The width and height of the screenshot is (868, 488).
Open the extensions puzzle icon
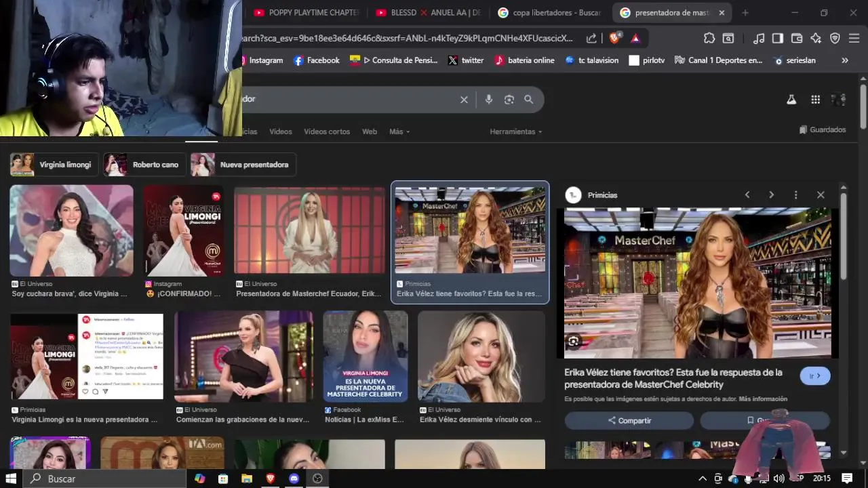point(709,39)
